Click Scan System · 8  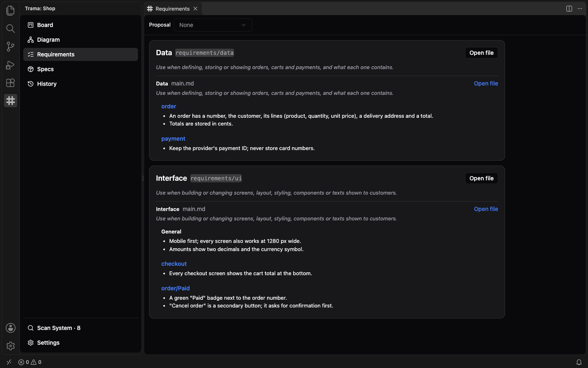point(80,328)
